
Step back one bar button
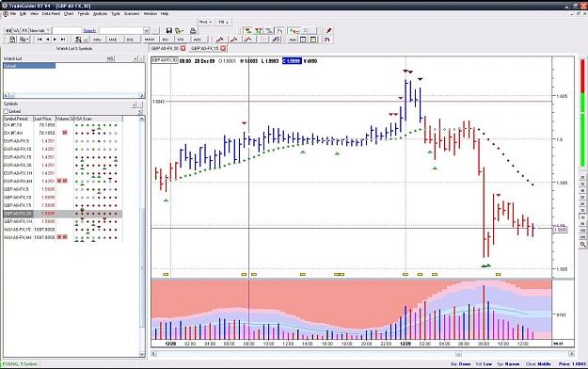click(47, 39)
